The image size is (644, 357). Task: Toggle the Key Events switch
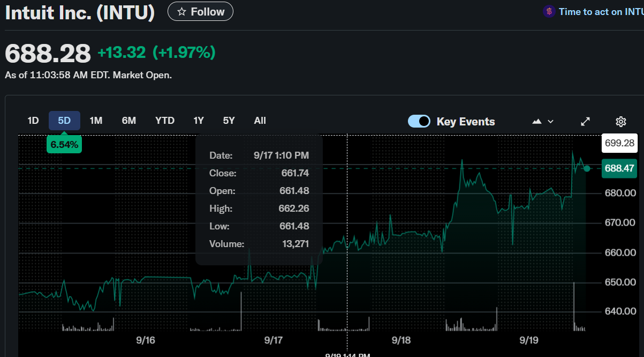419,121
